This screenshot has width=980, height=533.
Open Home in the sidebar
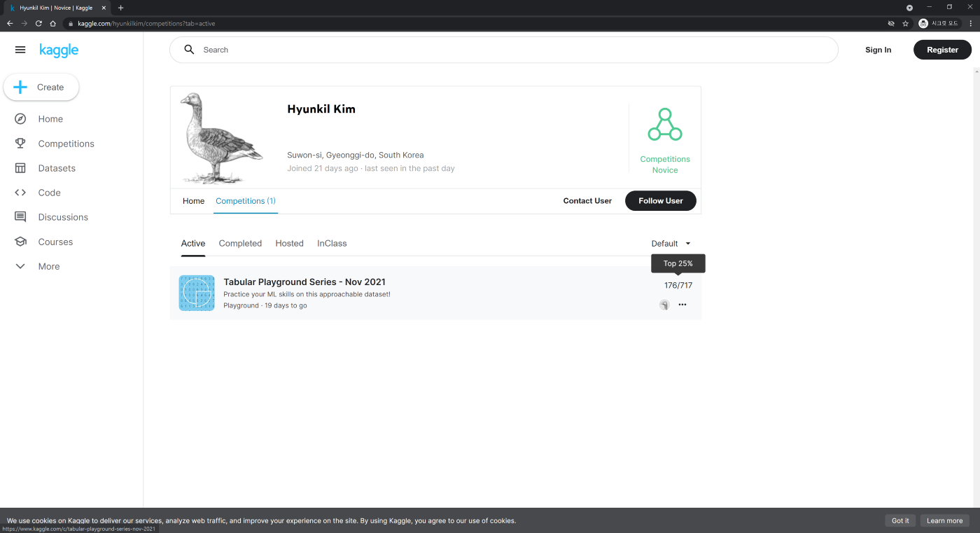[50, 119]
